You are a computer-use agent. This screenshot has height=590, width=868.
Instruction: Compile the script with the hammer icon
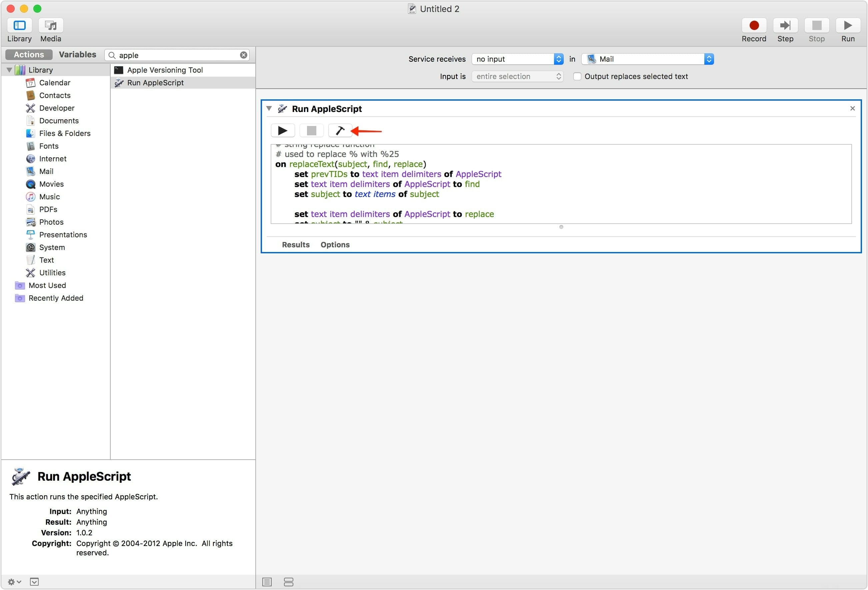(340, 131)
